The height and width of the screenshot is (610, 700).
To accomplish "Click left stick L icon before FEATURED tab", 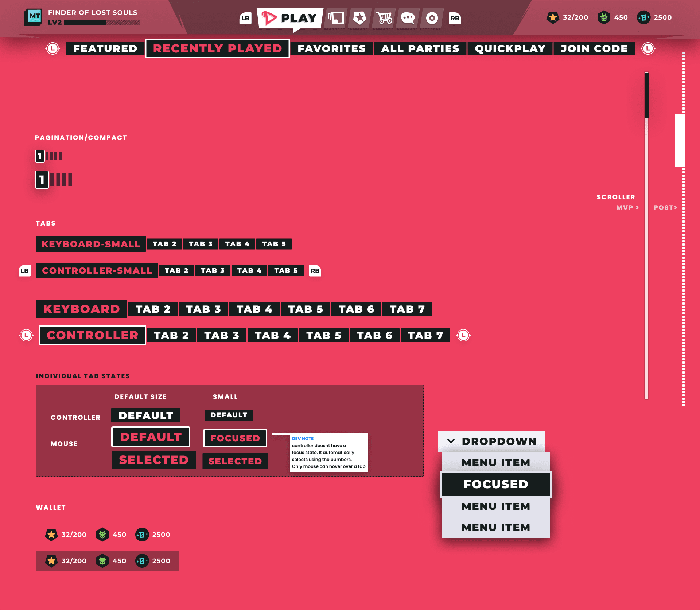I will [53, 48].
